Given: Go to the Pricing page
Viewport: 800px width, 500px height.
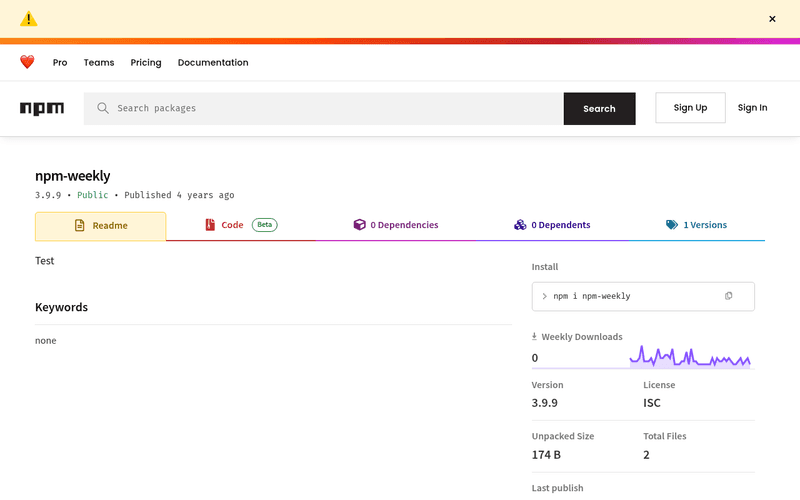Looking at the screenshot, I should [x=146, y=62].
